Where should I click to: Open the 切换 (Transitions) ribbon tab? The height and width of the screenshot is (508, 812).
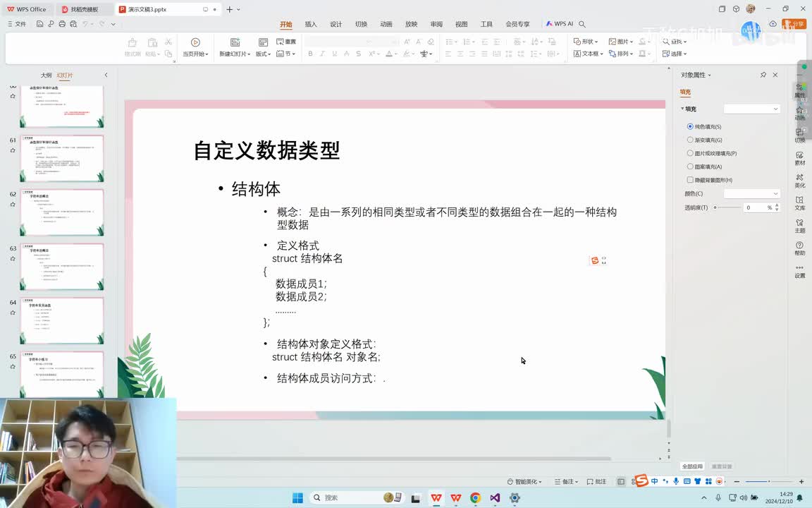[362, 25]
